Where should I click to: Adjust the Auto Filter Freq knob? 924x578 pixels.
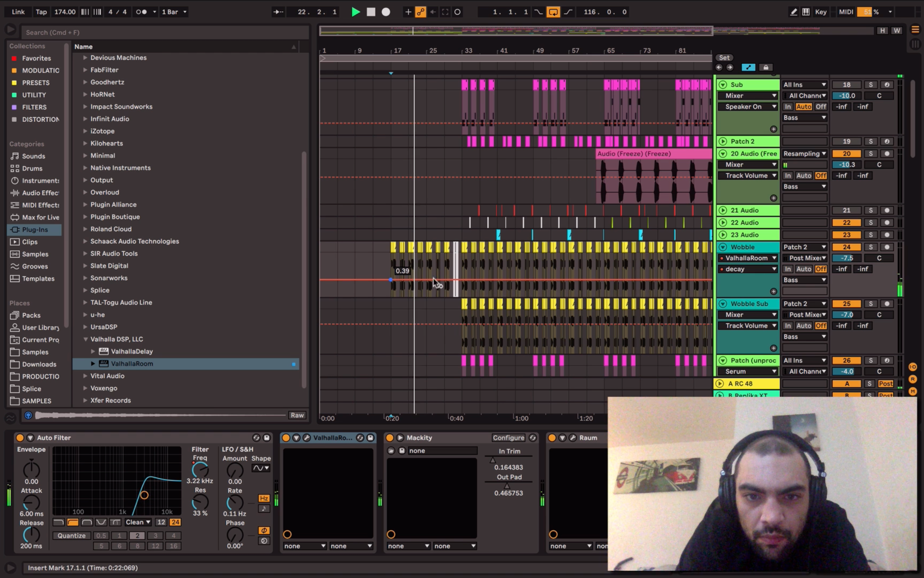coord(200,470)
